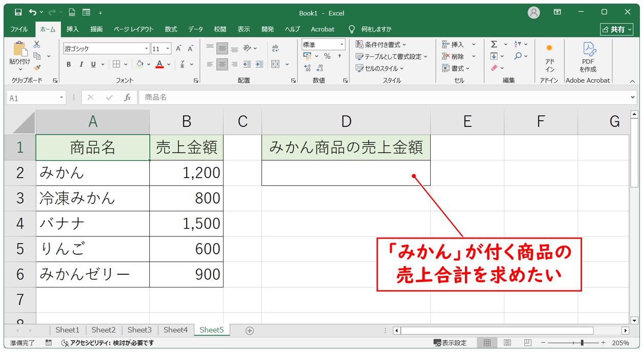Click the font color red A swatch
Screen dimensions: 644x352
point(160,64)
